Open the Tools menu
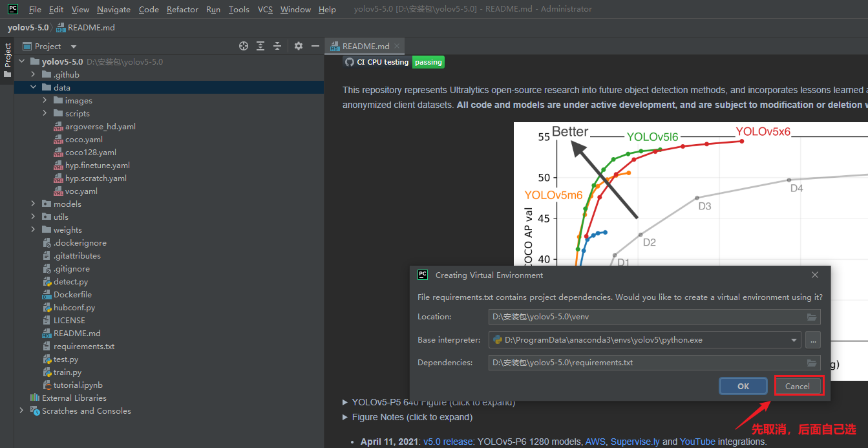This screenshot has width=868, height=448. point(239,9)
